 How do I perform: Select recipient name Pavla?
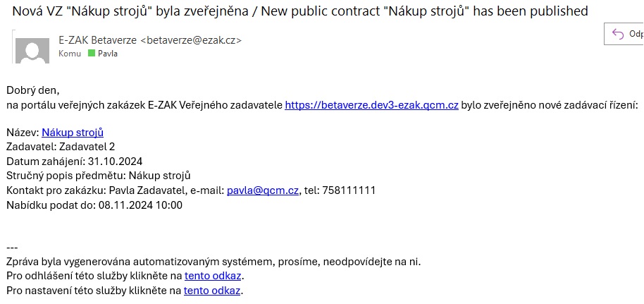(107, 54)
